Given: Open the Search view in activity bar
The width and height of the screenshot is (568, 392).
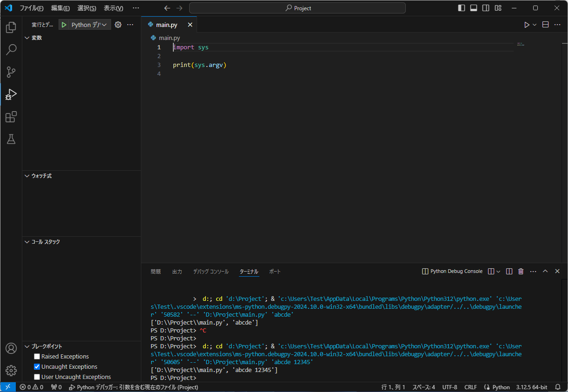Looking at the screenshot, I should pos(11,50).
